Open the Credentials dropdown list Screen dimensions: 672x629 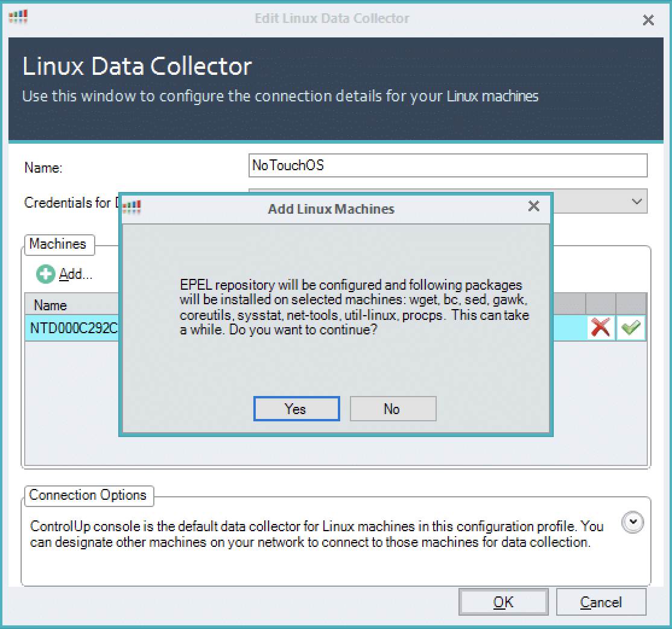click(x=636, y=201)
